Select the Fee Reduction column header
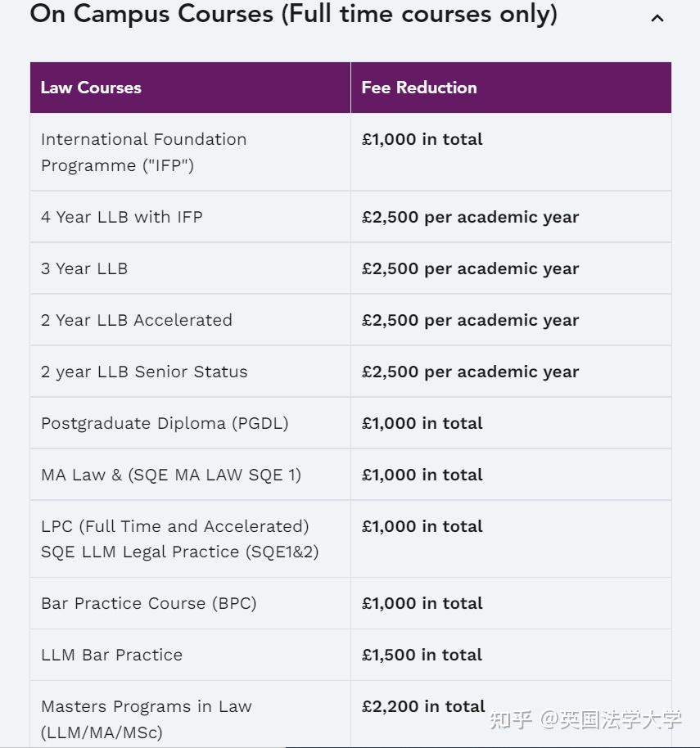Viewport: 700px width, 748px height. click(418, 88)
